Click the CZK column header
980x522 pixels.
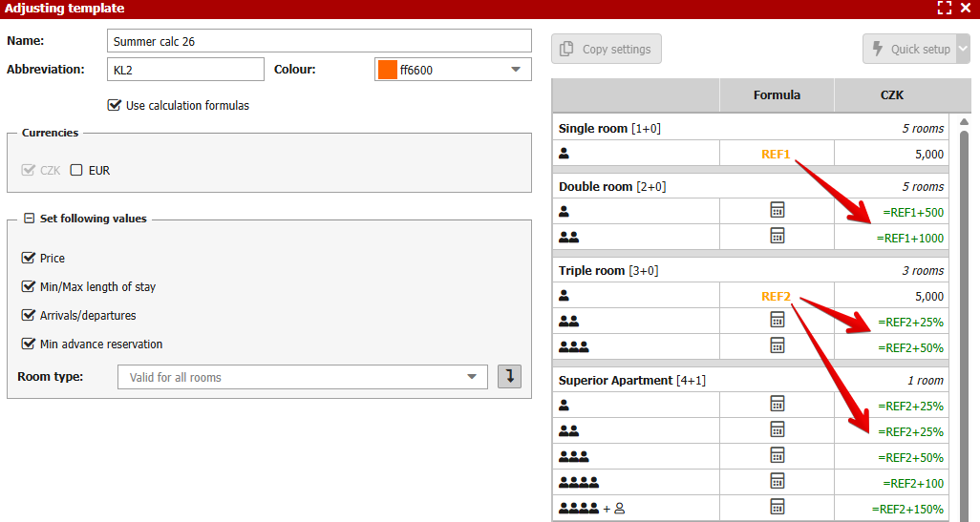891,95
